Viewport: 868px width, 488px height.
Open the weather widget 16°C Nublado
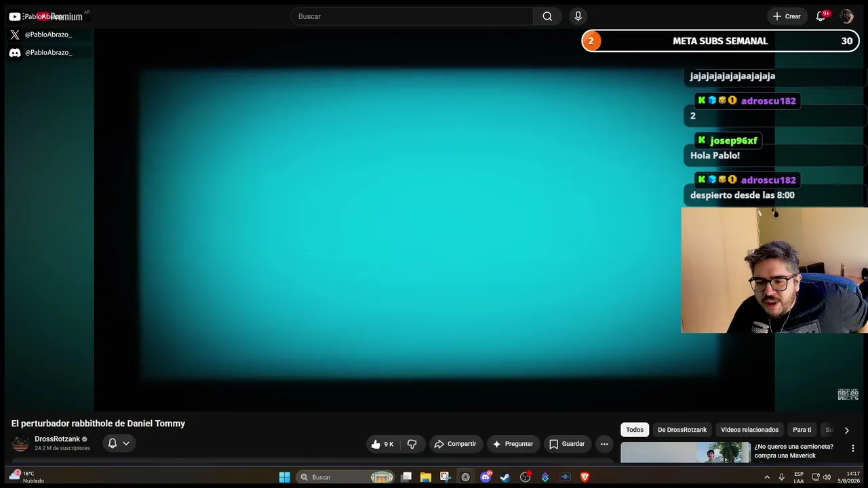27,477
